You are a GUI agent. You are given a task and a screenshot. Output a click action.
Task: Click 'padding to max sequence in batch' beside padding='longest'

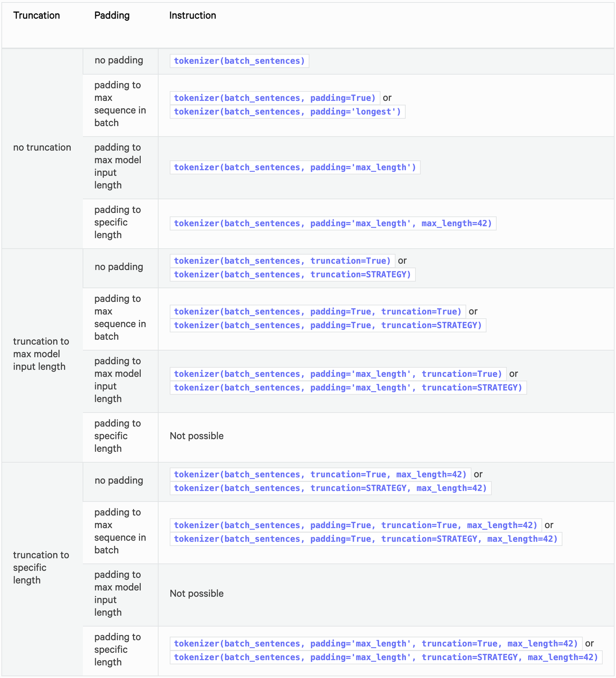click(x=120, y=104)
